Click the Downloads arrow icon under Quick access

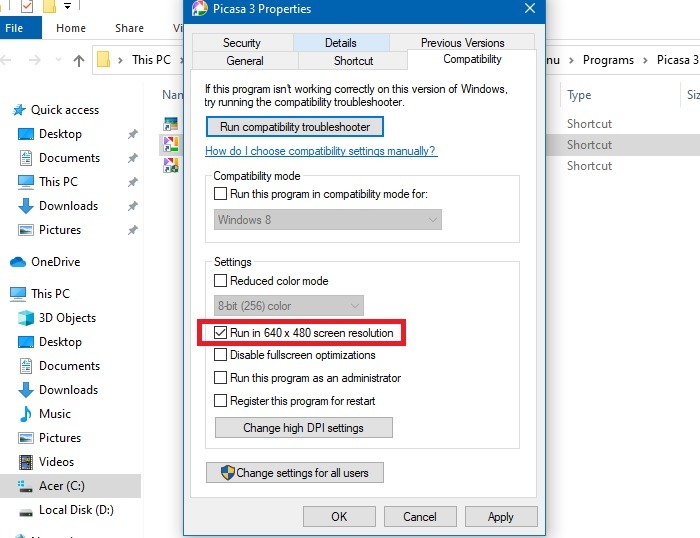point(25,206)
